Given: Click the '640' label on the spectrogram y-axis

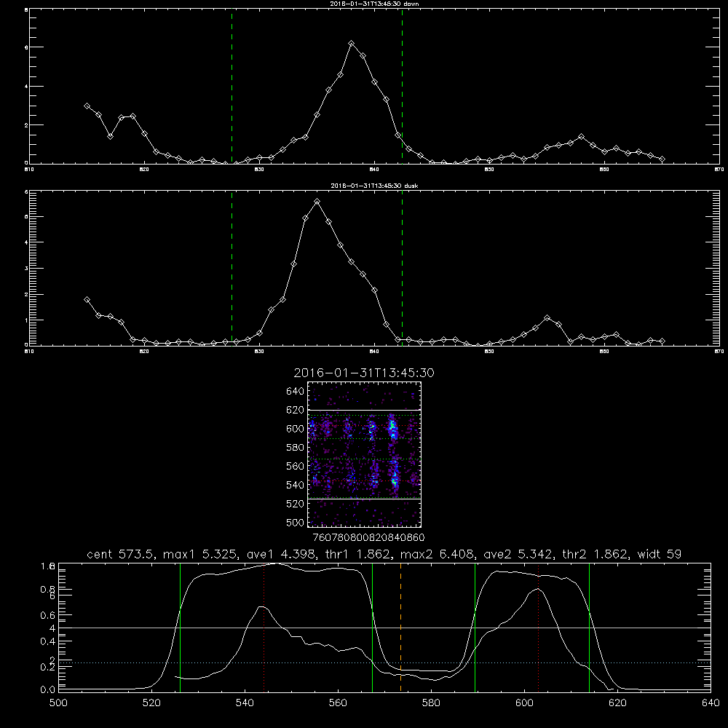Looking at the screenshot, I should (296, 392).
